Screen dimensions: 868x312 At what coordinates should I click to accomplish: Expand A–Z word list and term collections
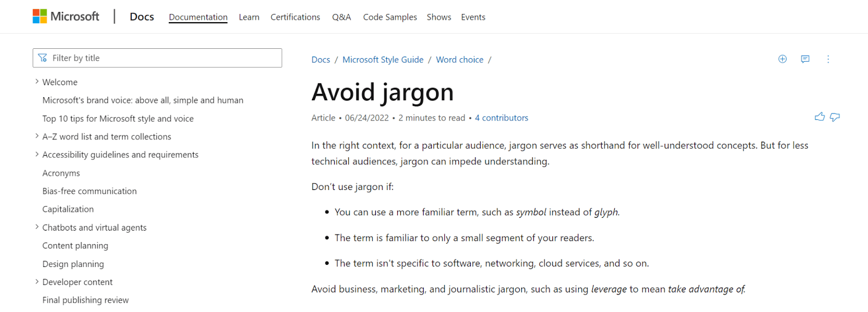point(37,136)
